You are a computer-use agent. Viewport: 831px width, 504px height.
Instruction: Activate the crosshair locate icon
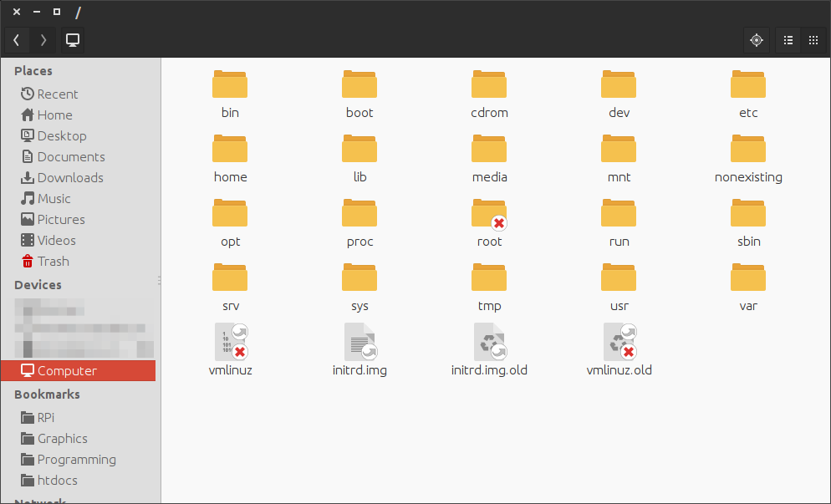pos(756,39)
